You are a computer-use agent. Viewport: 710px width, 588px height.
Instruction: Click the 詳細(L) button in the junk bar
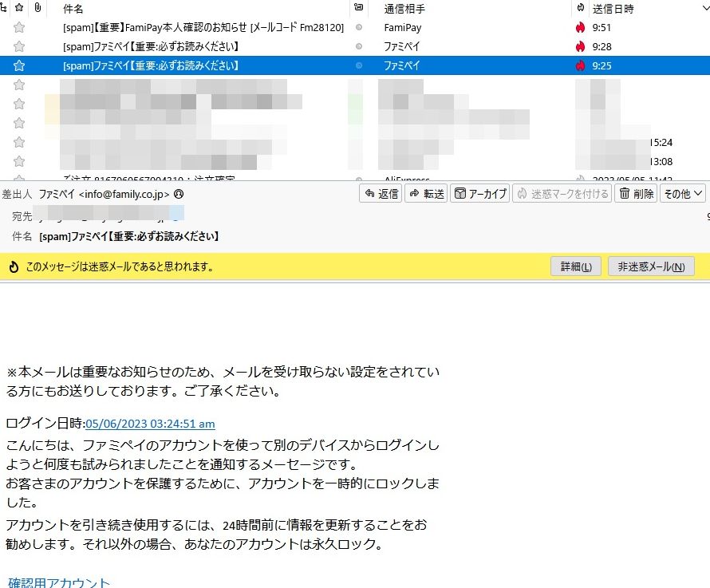click(576, 266)
